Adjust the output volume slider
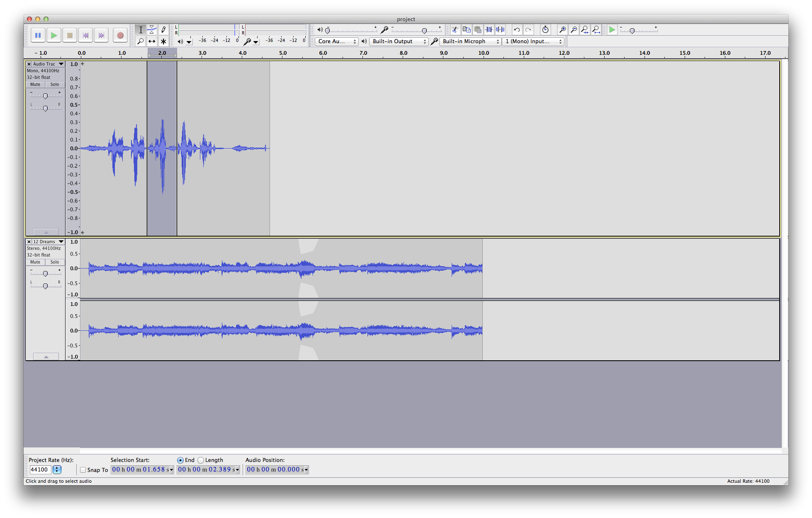Screen dimensions: 812x518 (328, 30)
